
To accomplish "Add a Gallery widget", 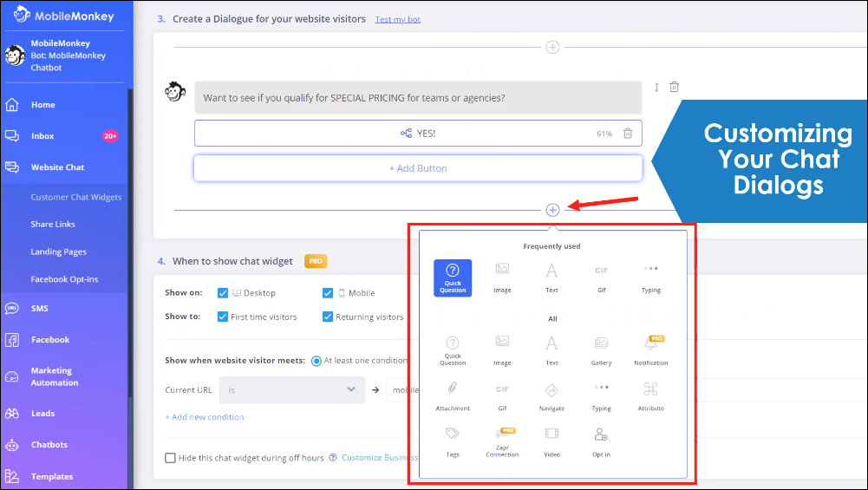I will (601, 350).
